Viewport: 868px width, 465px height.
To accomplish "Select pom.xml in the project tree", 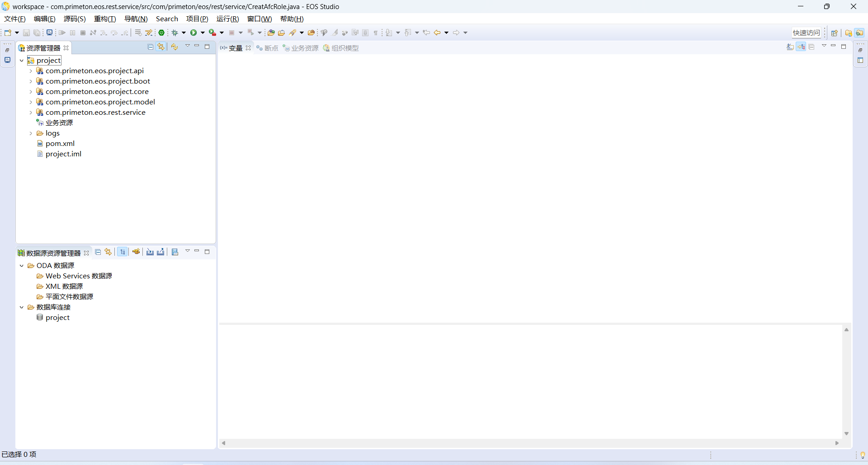I will coord(60,144).
